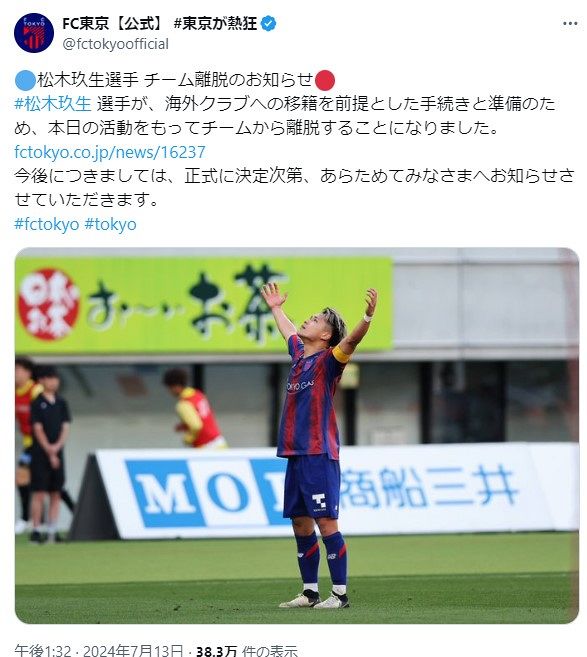Click the チーム離脱のお知らせ headline text

(229, 80)
